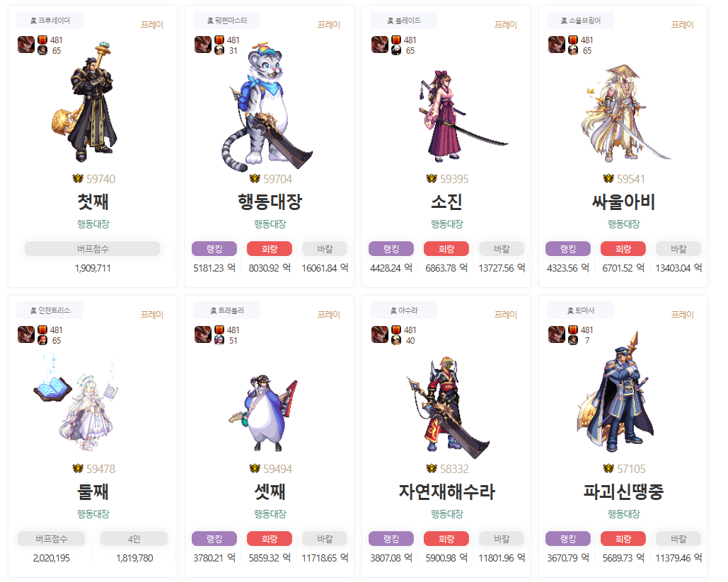Choose the 바칼 tab under 싸울아비
Viewport: 728px width, 582px height.
(x=678, y=249)
